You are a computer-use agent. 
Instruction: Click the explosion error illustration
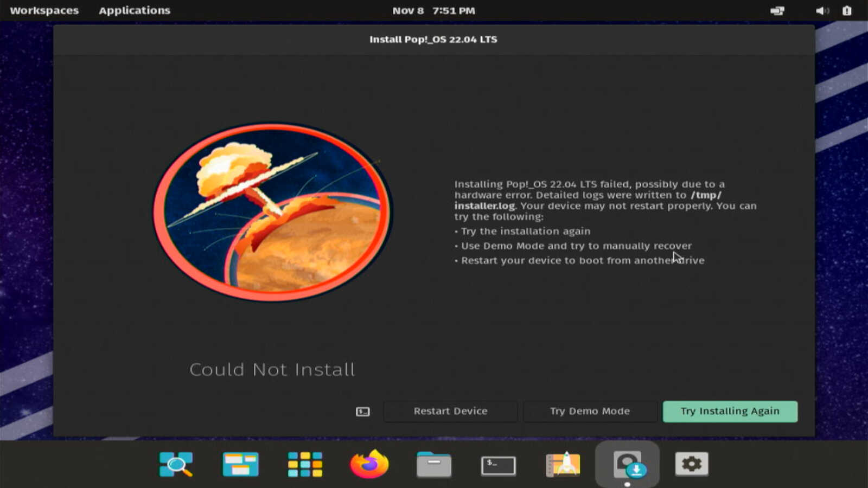click(272, 212)
